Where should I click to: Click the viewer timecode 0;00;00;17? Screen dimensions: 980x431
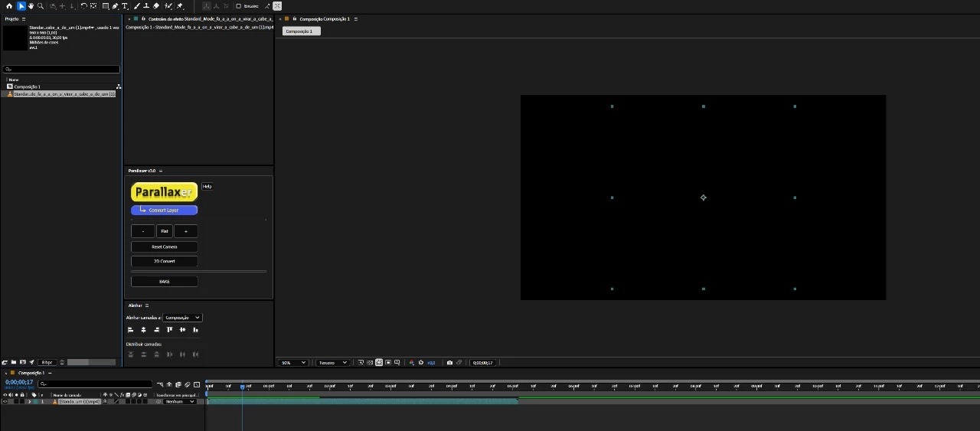click(x=482, y=363)
